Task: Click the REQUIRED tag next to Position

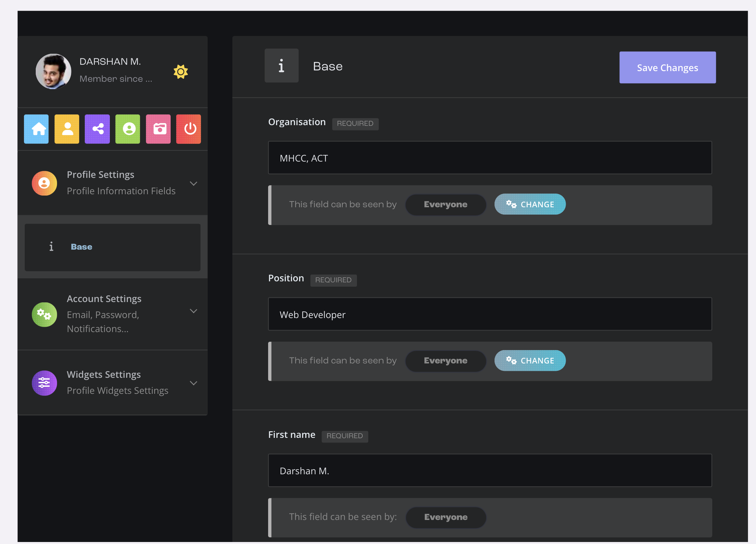Action: point(333,280)
